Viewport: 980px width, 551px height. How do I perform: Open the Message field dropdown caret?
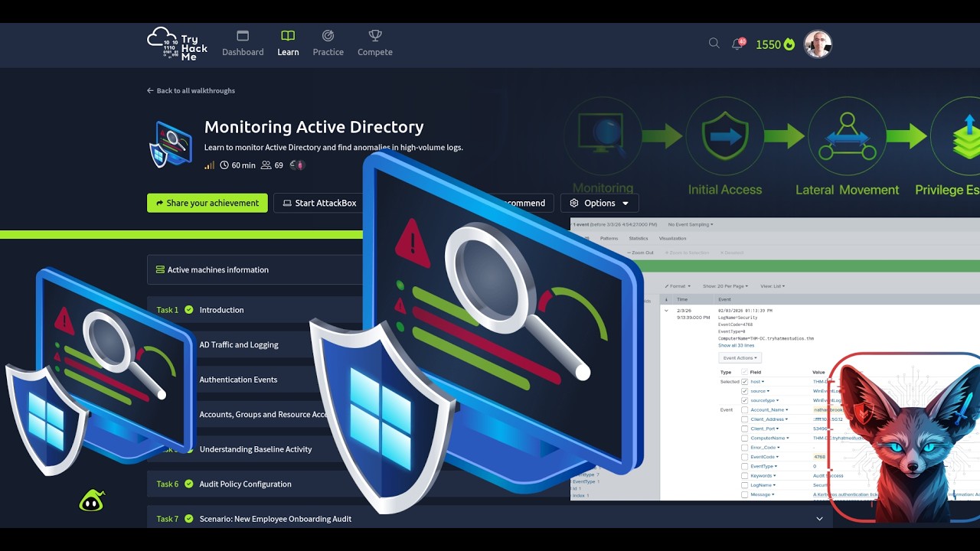773,494
